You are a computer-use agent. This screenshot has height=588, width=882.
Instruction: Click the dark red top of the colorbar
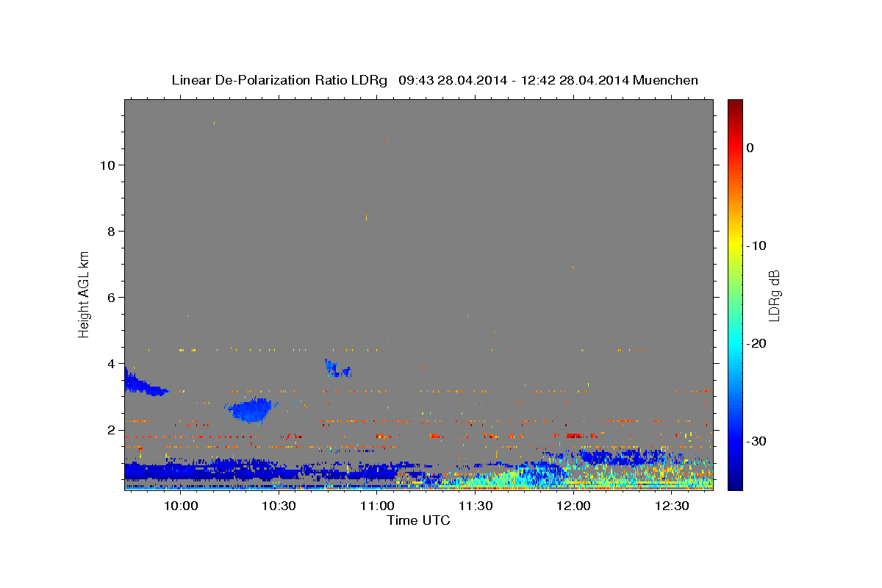735,107
